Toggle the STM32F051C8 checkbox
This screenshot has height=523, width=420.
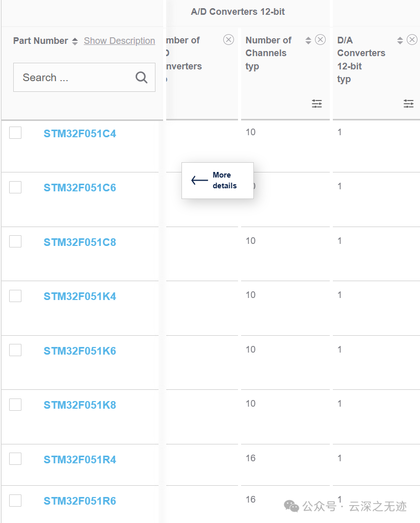click(x=15, y=241)
